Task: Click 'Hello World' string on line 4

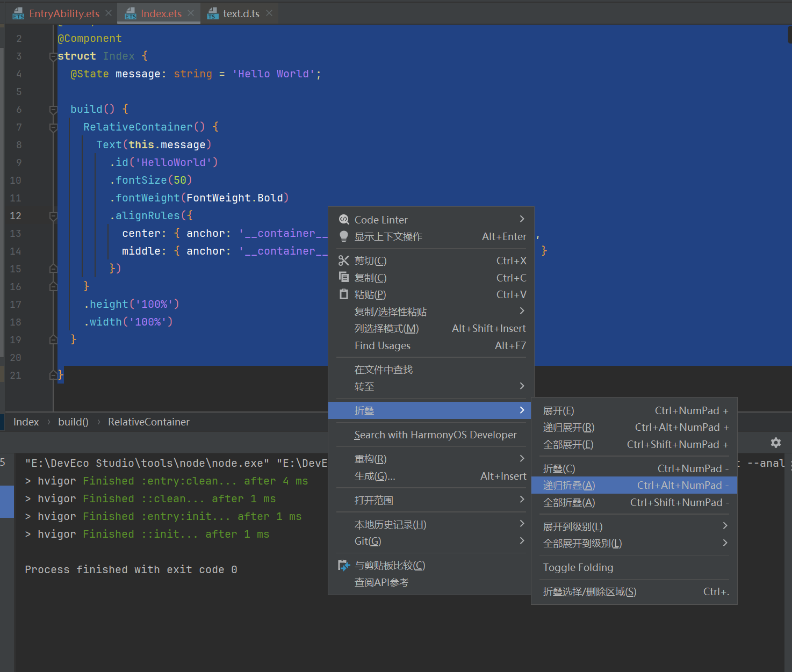Action: (273, 74)
